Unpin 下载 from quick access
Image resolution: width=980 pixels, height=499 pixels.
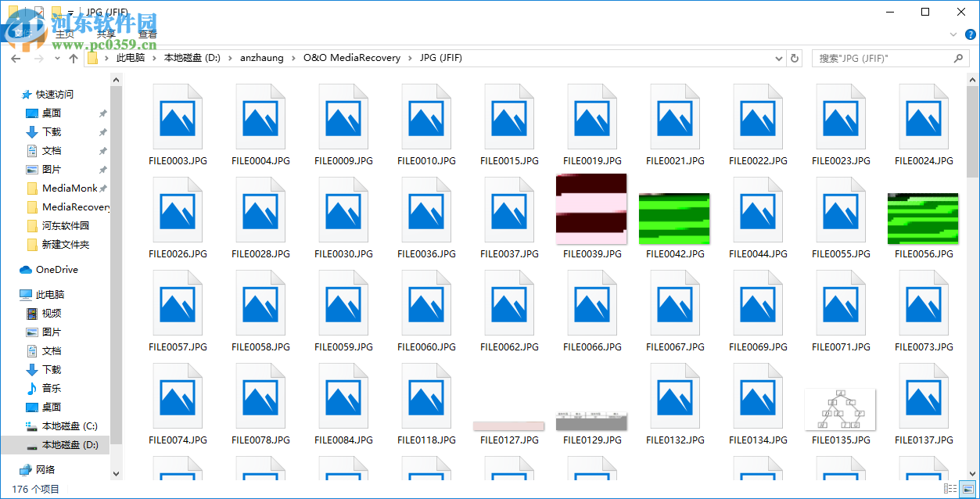(101, 131)
